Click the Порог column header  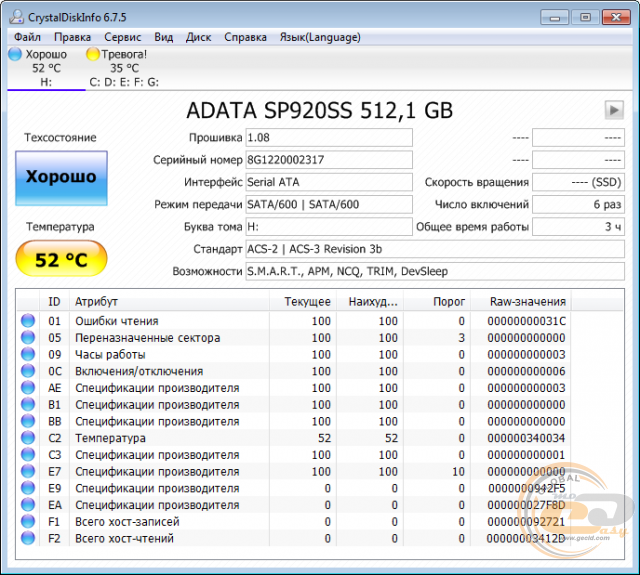[437, 302]
